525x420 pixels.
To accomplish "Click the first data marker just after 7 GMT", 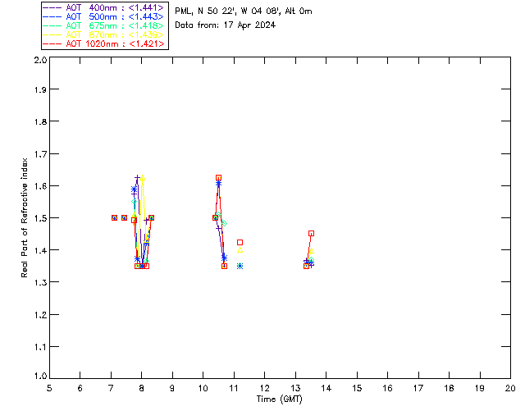I will tap(114, 217).
